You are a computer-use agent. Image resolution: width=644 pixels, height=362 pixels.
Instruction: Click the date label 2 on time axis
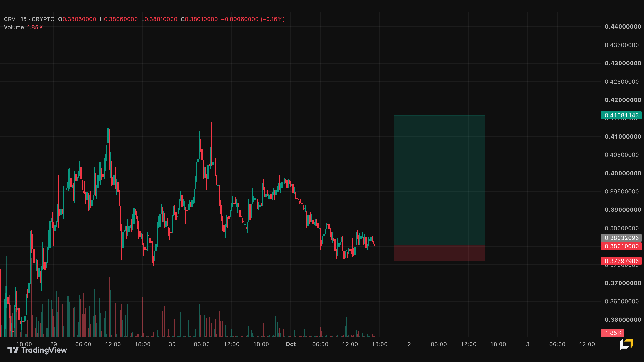coord(409,344)
